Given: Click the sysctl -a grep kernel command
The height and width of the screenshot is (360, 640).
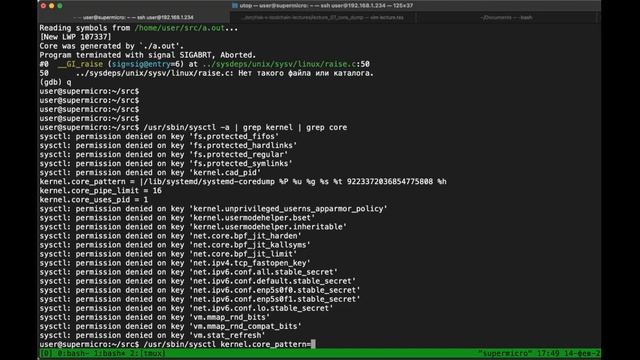Looking at the screenshot, I should click(245, 127).
